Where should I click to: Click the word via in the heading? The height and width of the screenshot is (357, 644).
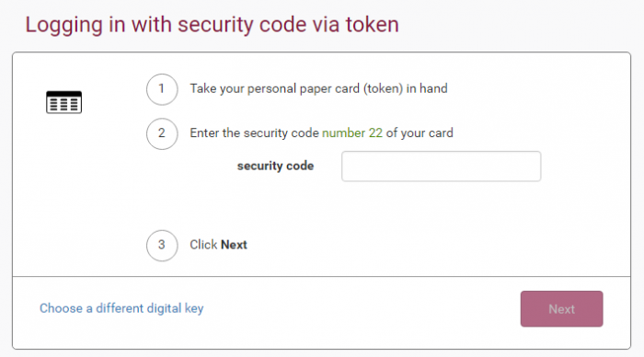(x=327, y=24)
